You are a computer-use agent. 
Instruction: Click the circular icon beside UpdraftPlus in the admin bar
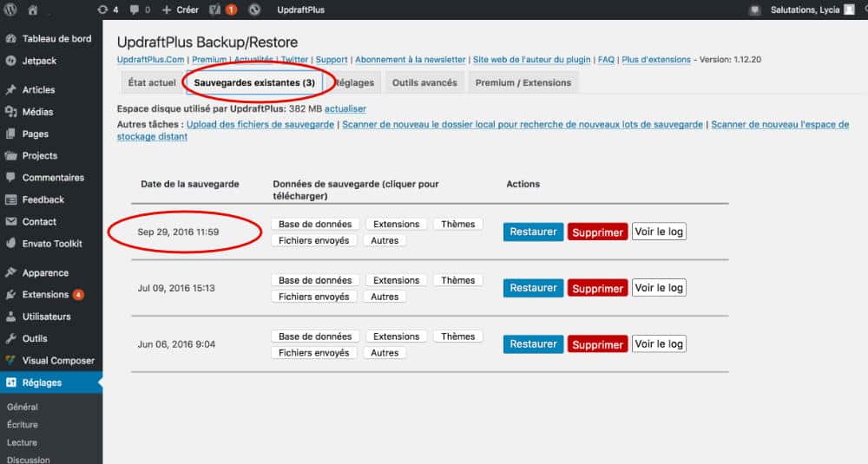254,10
